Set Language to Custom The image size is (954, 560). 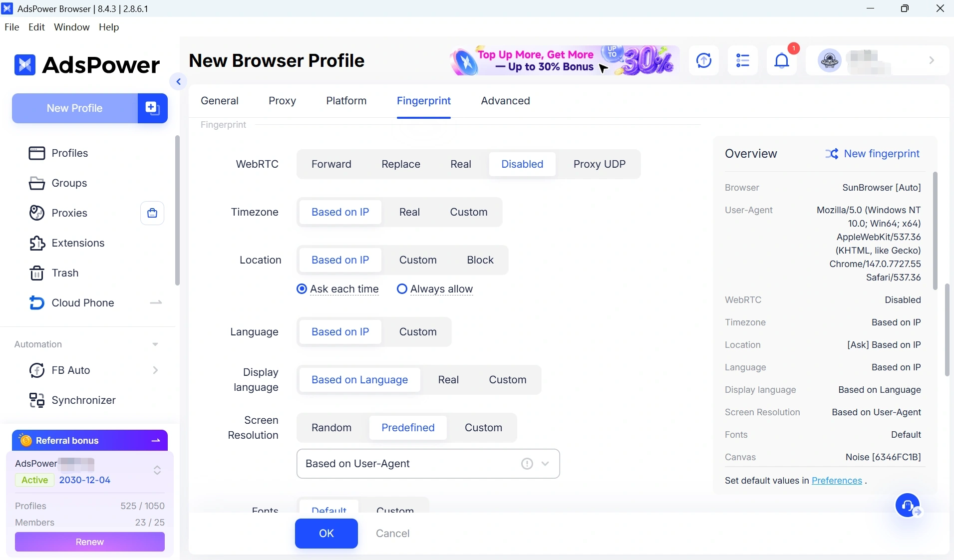click(x=418, y=332)
